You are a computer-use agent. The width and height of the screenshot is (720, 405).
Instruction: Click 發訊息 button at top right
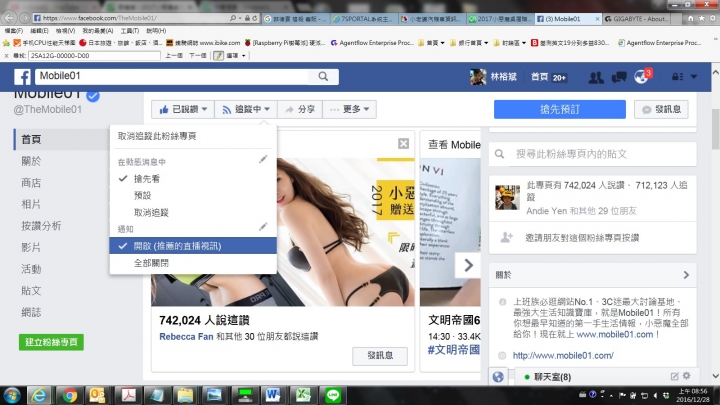(661, 109)
